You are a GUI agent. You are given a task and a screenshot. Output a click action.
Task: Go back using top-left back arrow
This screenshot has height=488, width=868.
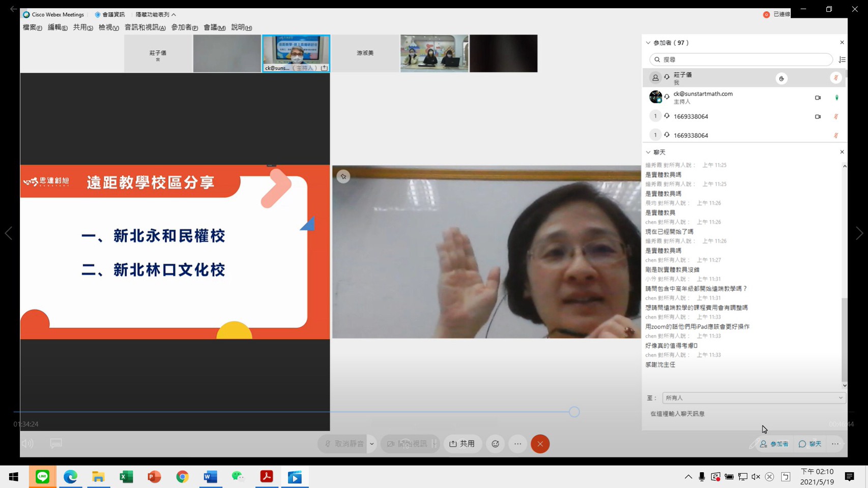pos(13,9)
